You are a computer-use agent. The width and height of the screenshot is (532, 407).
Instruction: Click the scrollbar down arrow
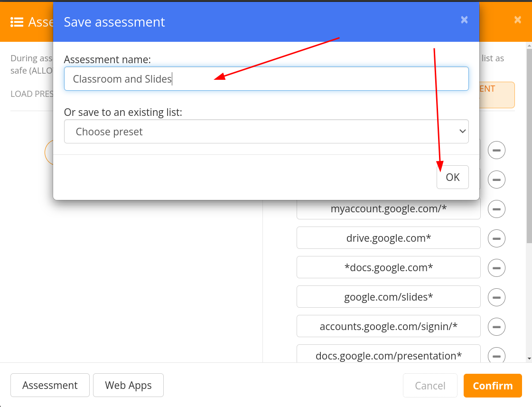(x=529, y=359)
